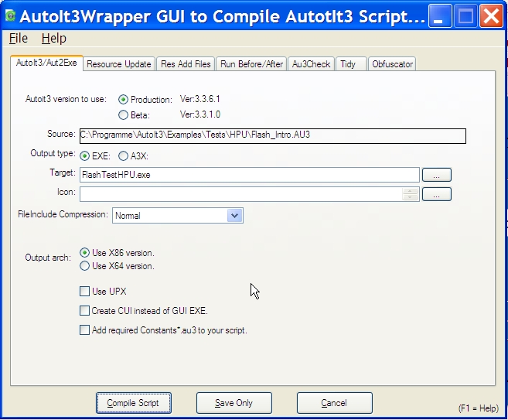Image resolution: width=508 pixels, height=420 pixels.
Task: Click the browse button next to Icon field
Action: (x=437, y=194)
